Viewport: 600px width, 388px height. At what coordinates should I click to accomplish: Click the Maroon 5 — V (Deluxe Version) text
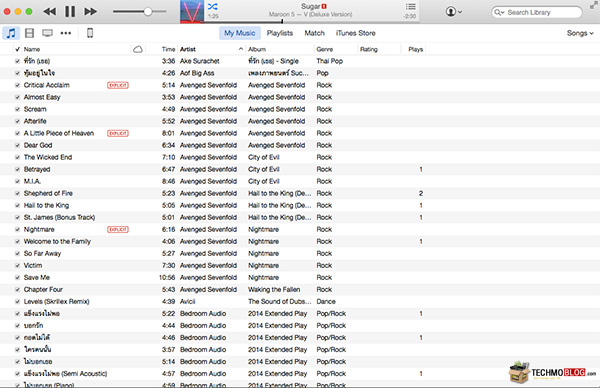310,15
